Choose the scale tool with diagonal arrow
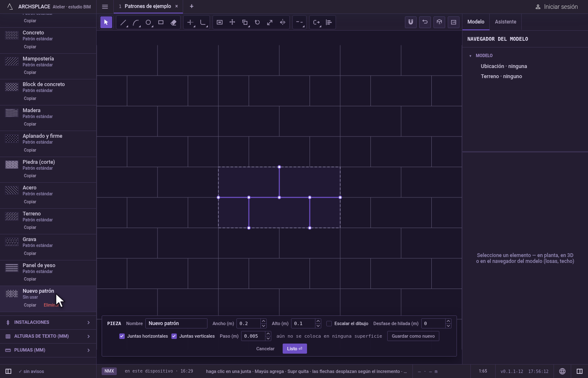The width and height of the screenshot is (588, 378). click(x=270, y=22)
